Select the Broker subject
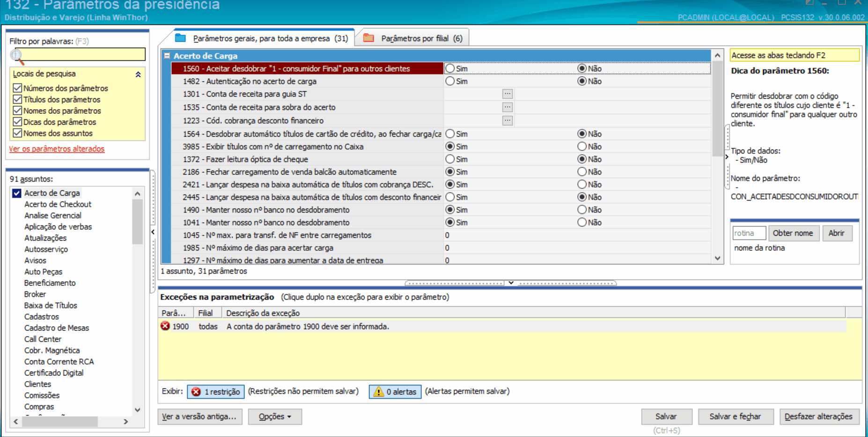 pyautogui.click(x=35, y=294)
